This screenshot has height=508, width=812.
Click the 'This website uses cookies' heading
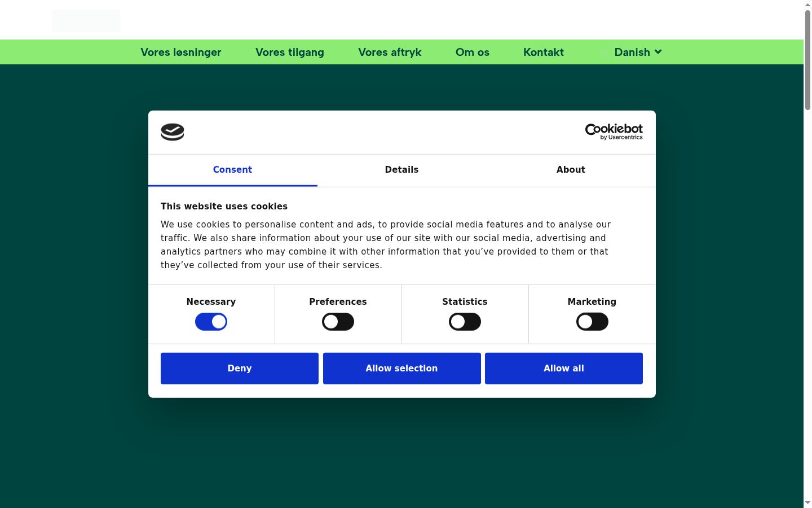pos(224,207)
